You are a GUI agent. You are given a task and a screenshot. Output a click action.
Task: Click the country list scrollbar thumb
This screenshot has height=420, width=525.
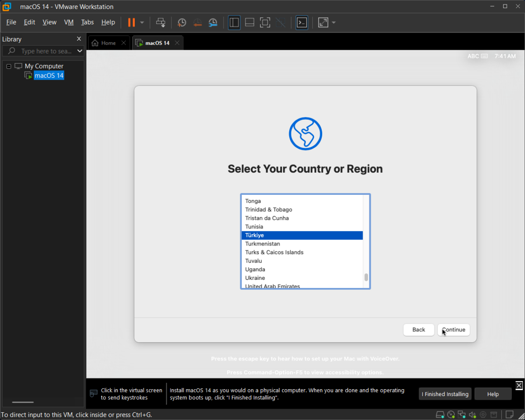tap(366, 277)
